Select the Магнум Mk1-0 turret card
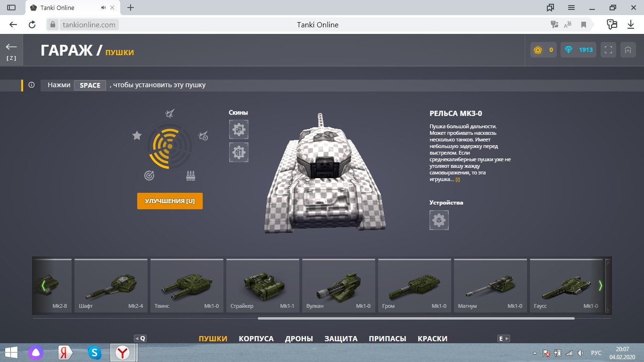 [490, 286]
